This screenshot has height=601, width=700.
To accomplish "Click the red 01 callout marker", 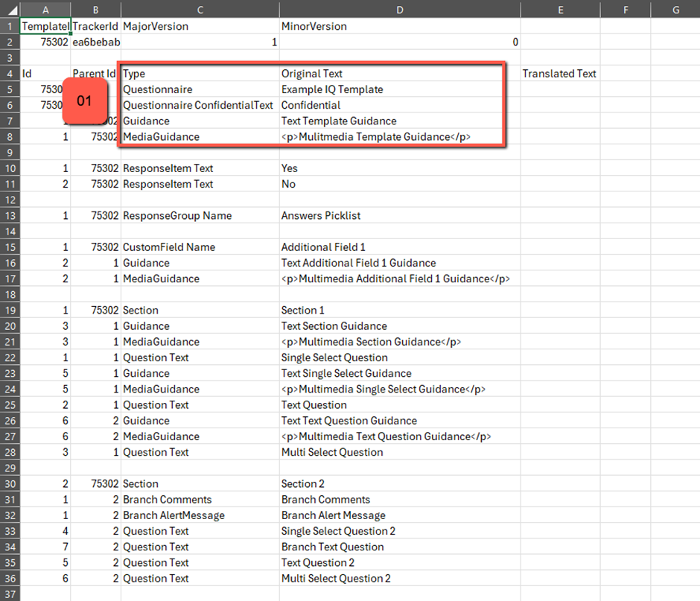I will click(x=84, y=100).
